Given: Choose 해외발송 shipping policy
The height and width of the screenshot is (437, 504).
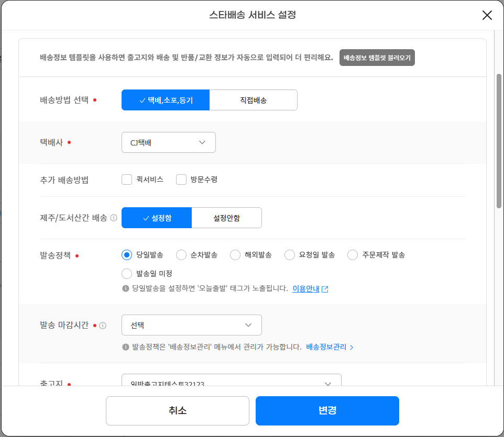Looking at the screenshot, I should click(235, 255).
